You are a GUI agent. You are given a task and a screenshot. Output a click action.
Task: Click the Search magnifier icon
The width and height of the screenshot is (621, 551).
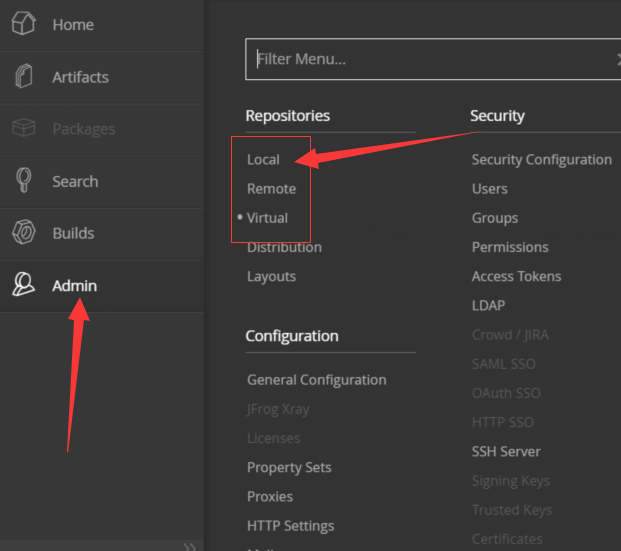click(24, 181)
